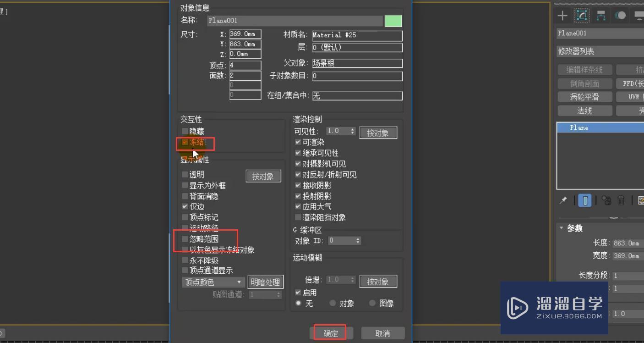Click 按对象 button in display properties
This screenshot has width=644, height=343.
click(x=263, y=176)
